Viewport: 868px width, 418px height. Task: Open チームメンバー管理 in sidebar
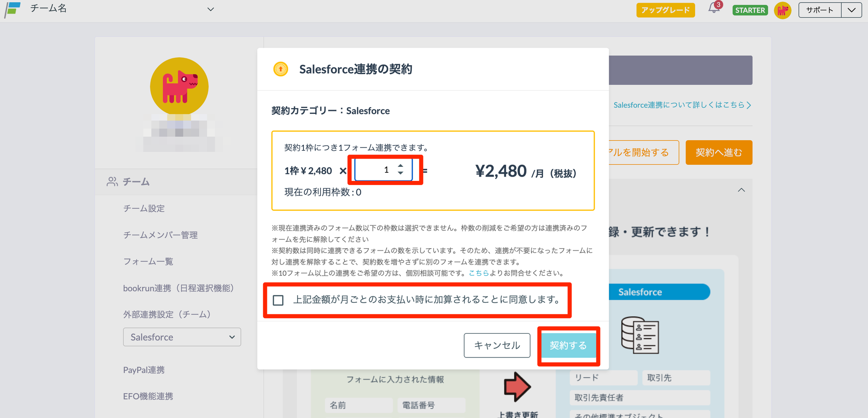160,235
